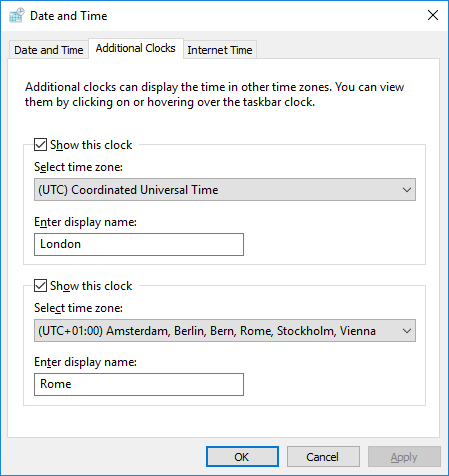Click the second clock's Select time zone label
The height and width of the screenshot is (476, 449).
point(78,308)
